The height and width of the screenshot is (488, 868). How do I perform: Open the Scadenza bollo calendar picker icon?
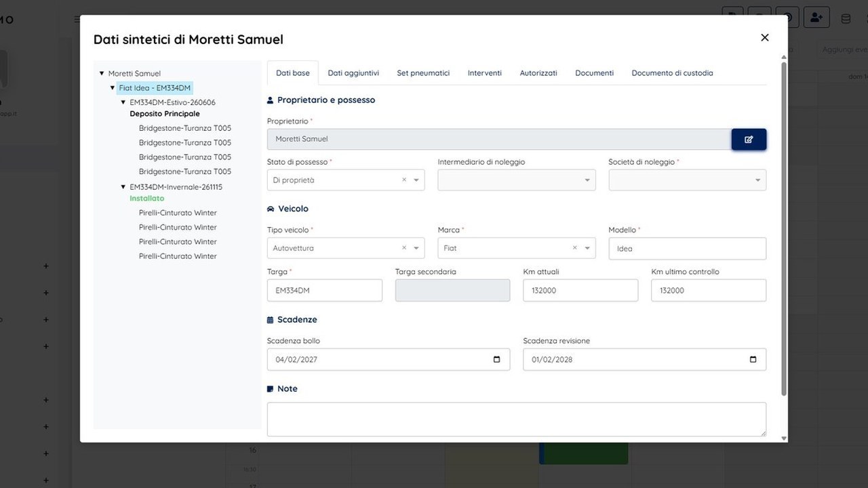(497, 359)
